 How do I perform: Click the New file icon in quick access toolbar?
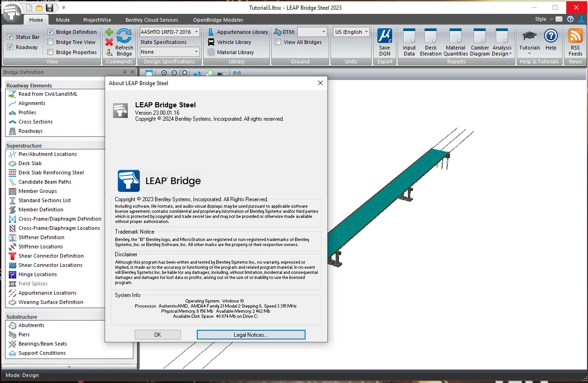(x=29, y=7)
